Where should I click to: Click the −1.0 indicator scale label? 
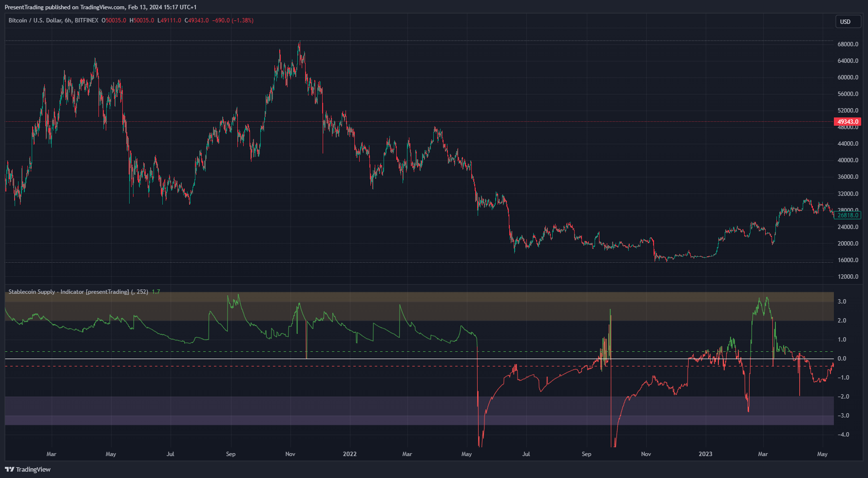tap(843, 378)
